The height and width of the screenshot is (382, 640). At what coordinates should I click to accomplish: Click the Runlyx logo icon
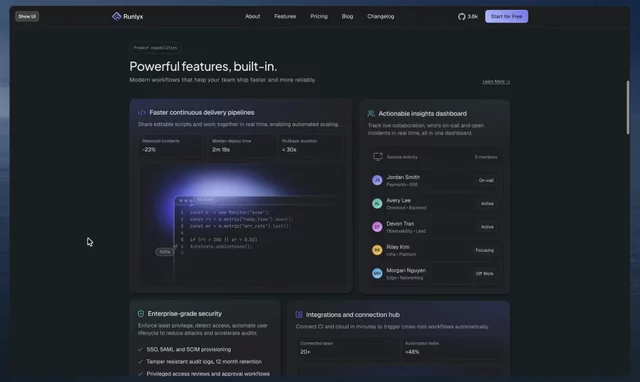(x=116, y=16)
